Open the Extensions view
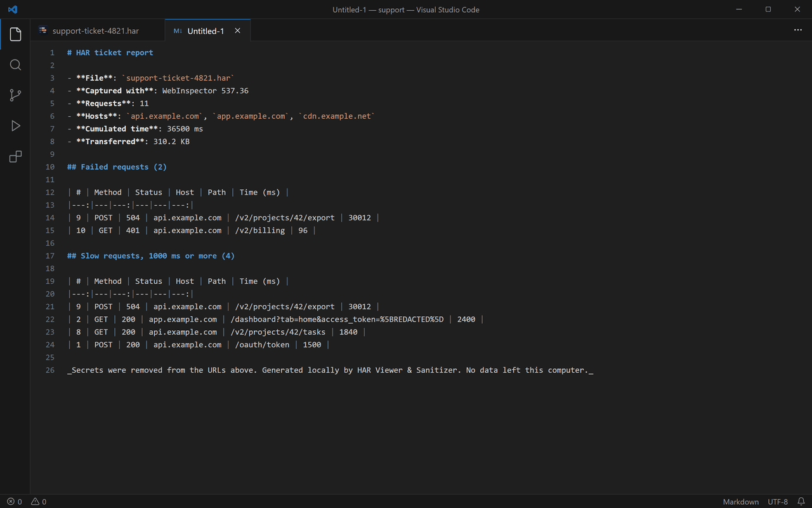Viewport: 812px width, 508px height. pyautogui.click(x=15, y=156)
